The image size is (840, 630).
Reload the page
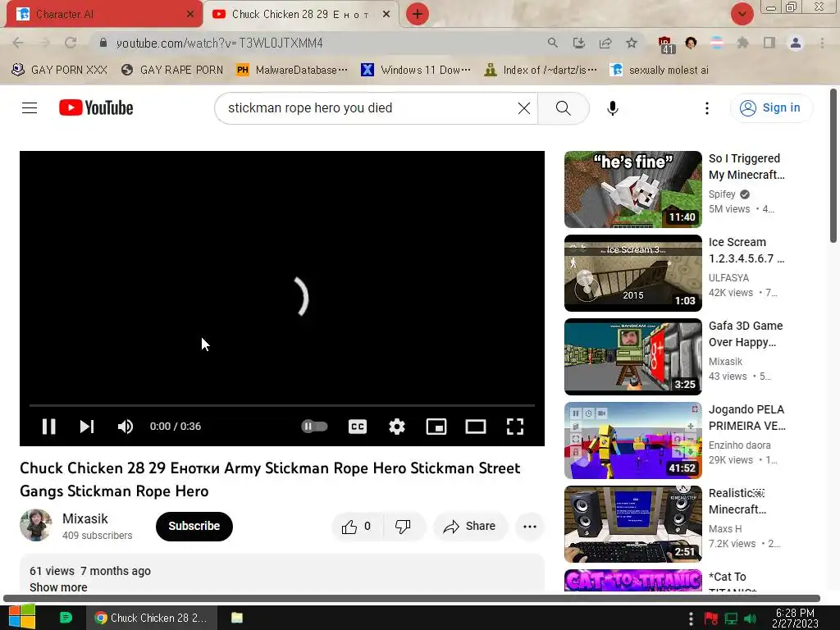tap(71, 43)
